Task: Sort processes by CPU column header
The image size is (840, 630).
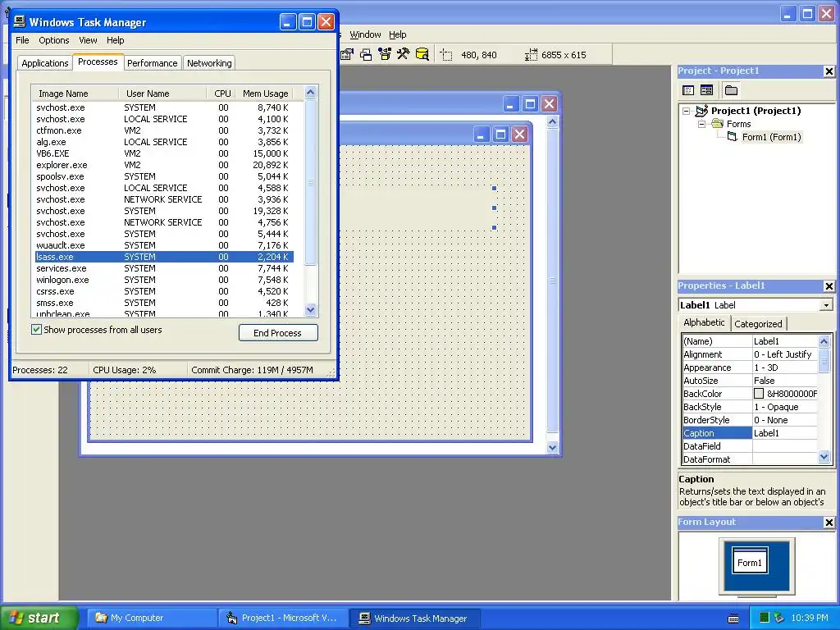Action: click(x=221, y=94)
